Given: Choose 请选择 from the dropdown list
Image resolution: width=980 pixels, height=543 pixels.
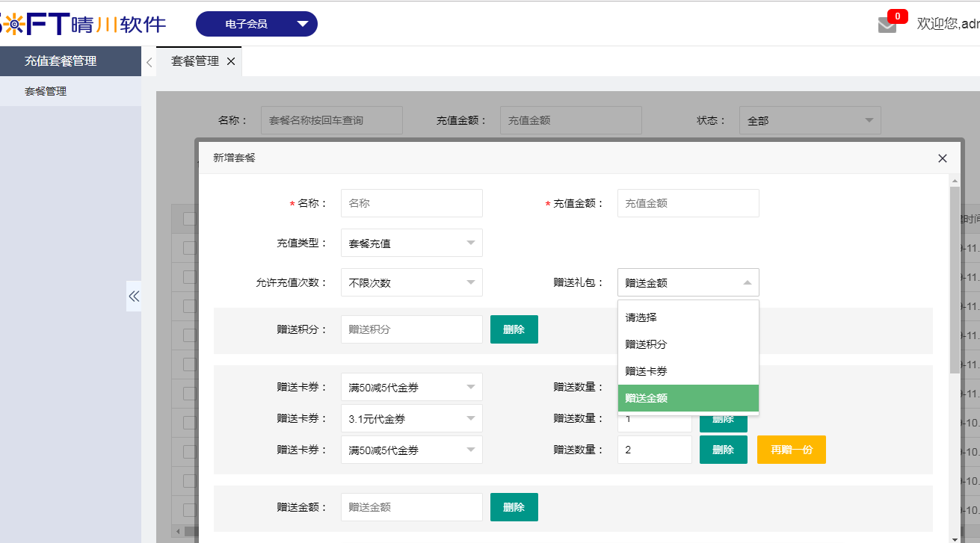Looking at the screenshot, I should coord(688,317).
